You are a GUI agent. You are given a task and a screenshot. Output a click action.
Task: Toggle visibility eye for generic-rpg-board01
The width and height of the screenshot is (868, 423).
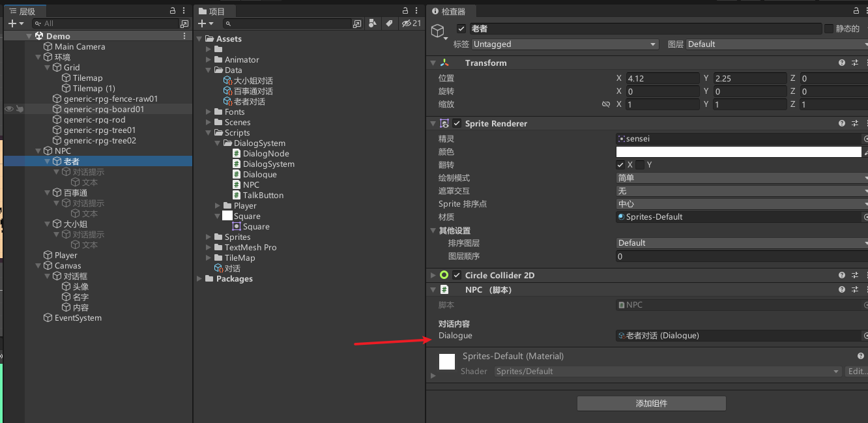point(9,109)
